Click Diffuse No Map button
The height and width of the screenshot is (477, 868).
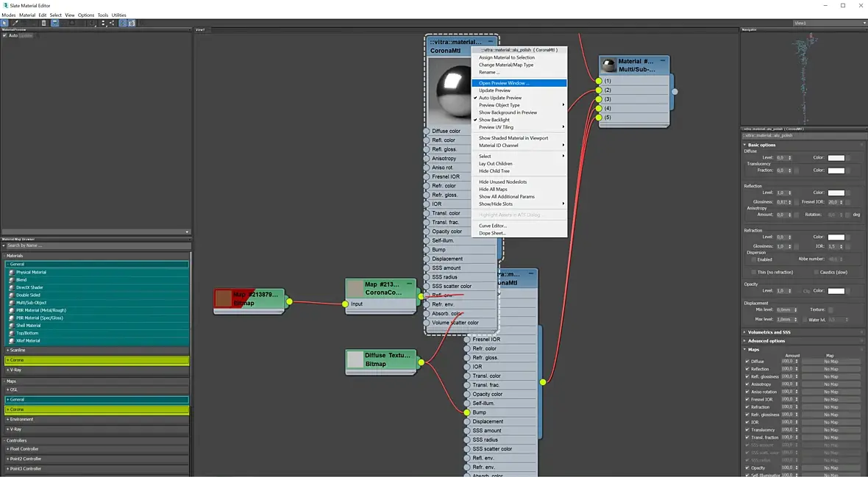[831, 362]
